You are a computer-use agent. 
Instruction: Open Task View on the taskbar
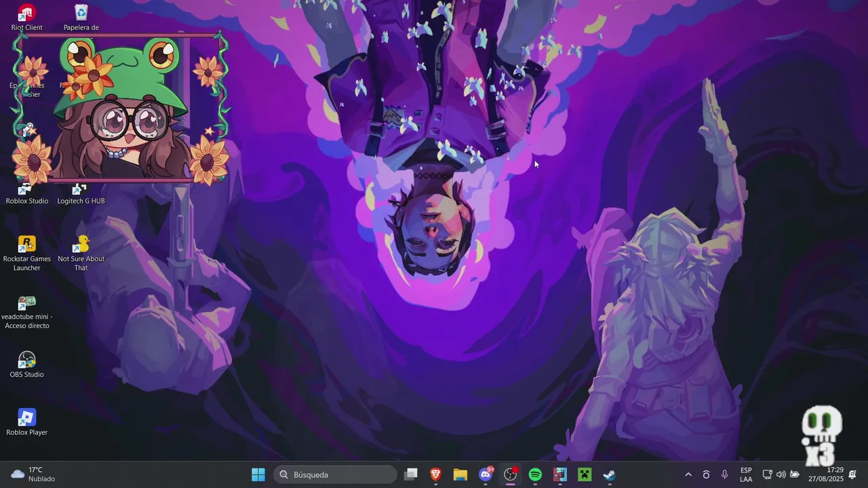tap(410, 474)
